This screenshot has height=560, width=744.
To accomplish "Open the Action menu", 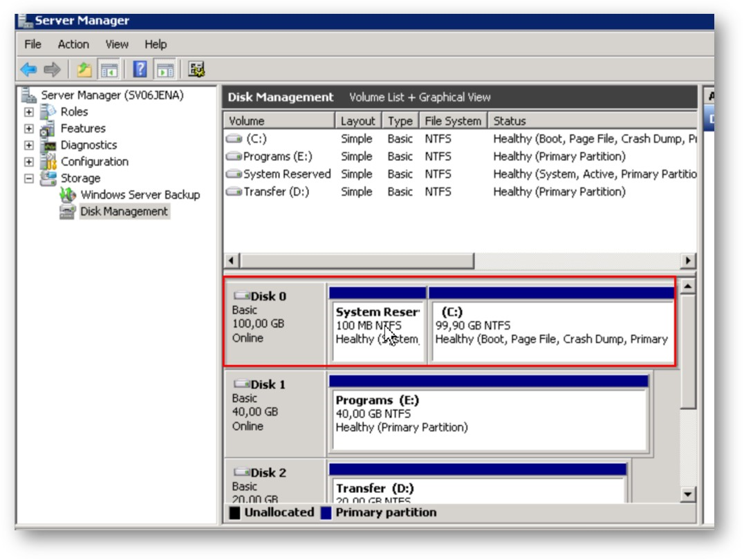I will point(73,44).
